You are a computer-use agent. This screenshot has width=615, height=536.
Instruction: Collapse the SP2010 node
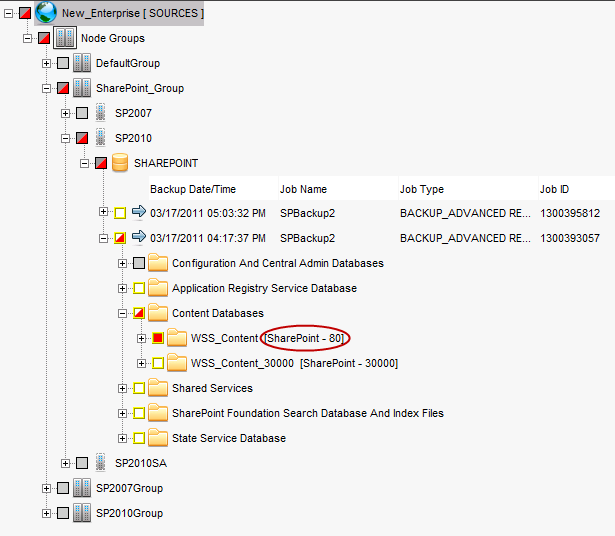66,139
